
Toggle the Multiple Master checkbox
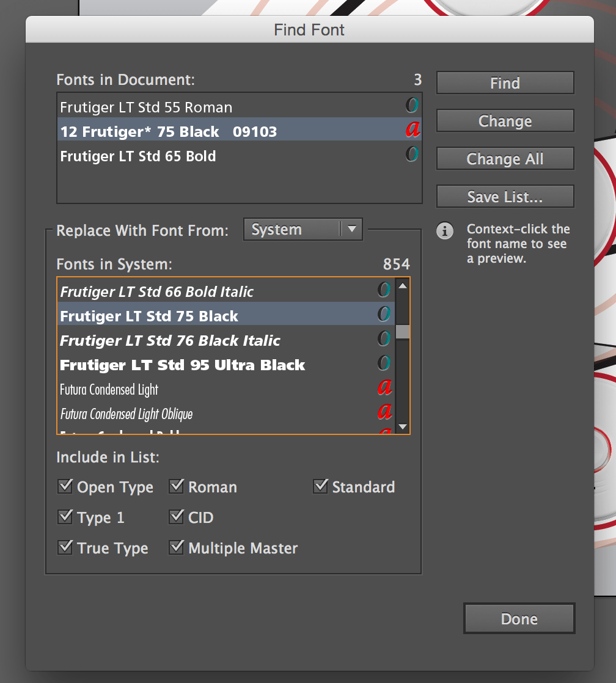click(177, 547)
